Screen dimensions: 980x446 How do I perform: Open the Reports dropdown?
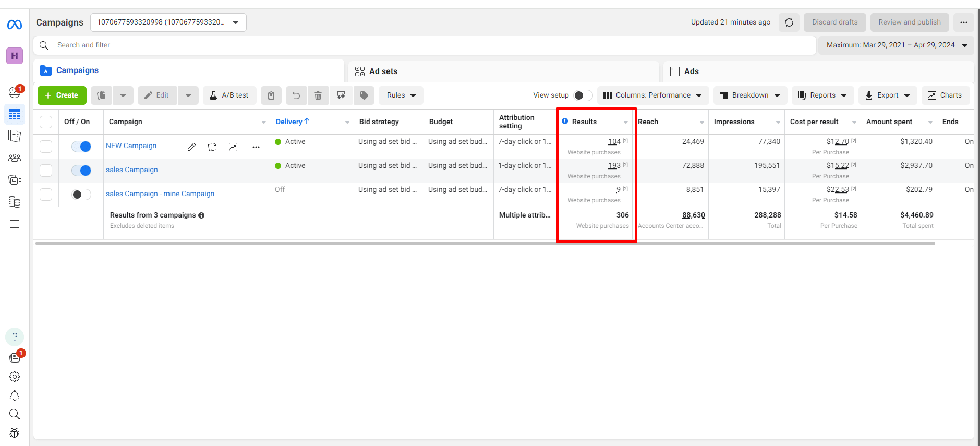[822, 95]
